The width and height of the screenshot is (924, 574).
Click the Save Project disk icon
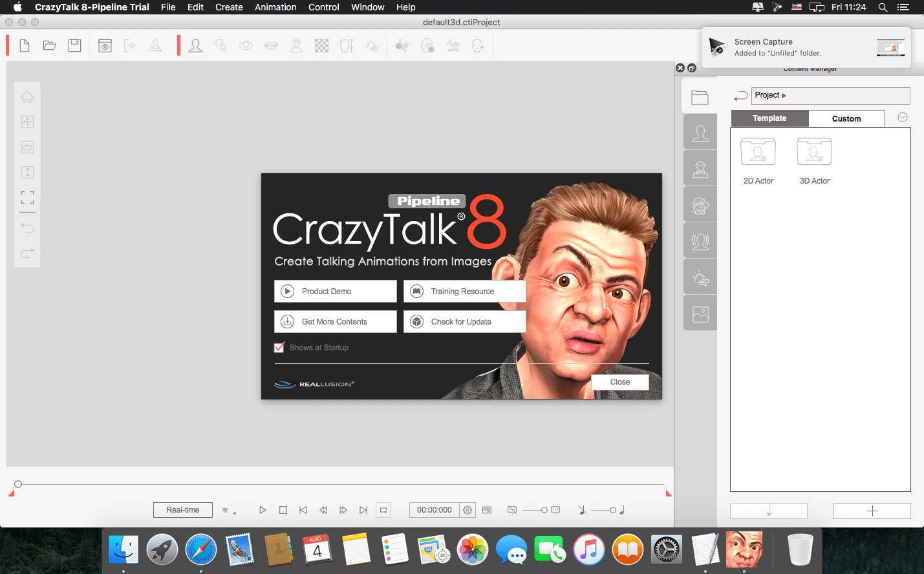(x=75, y=46)
